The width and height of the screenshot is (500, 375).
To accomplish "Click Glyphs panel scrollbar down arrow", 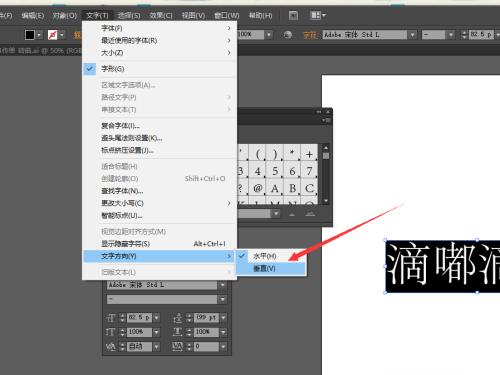I will point(326,201).
